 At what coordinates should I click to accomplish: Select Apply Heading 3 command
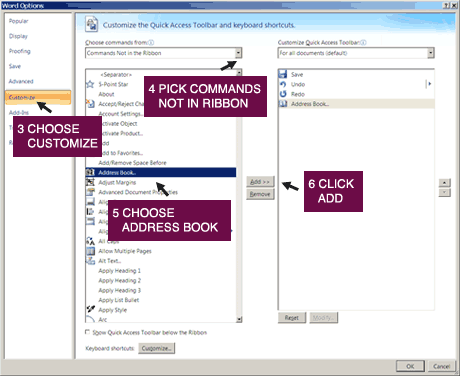click(x=119, y=290)
